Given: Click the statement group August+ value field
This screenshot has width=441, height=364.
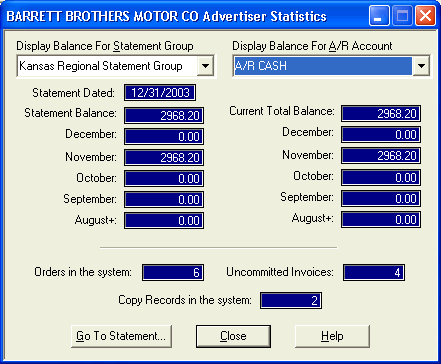Looking at the screenshot, I should pos(164,220).
